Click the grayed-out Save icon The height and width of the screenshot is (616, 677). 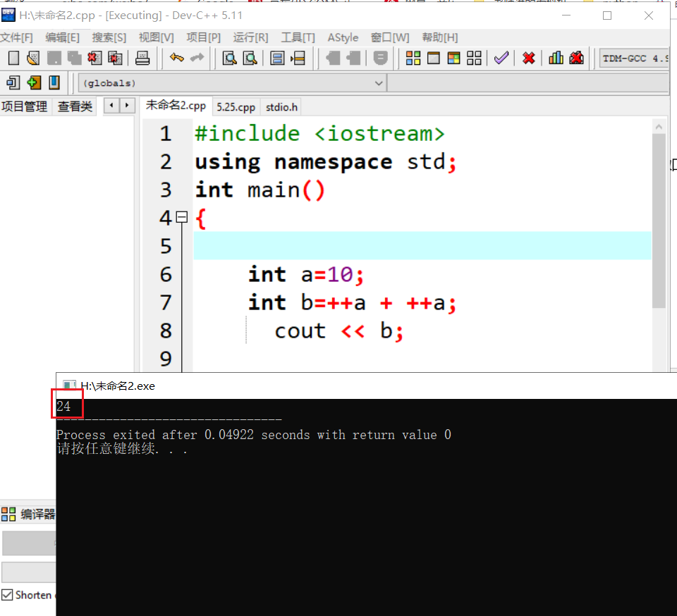click(x=54, y=57)
